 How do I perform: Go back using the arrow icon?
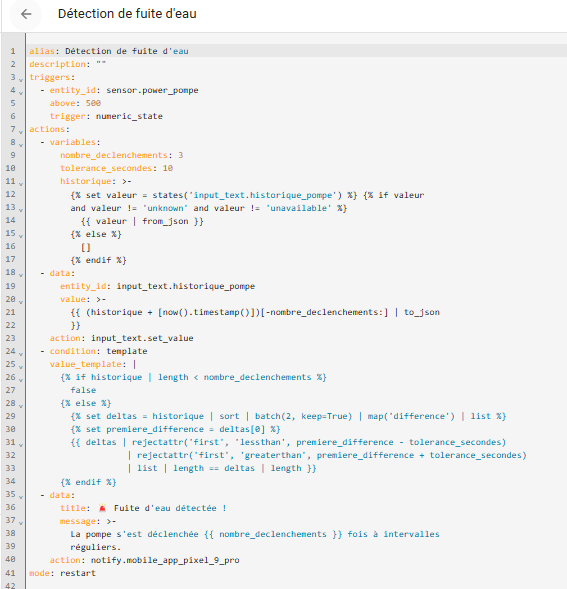(26, 14)
